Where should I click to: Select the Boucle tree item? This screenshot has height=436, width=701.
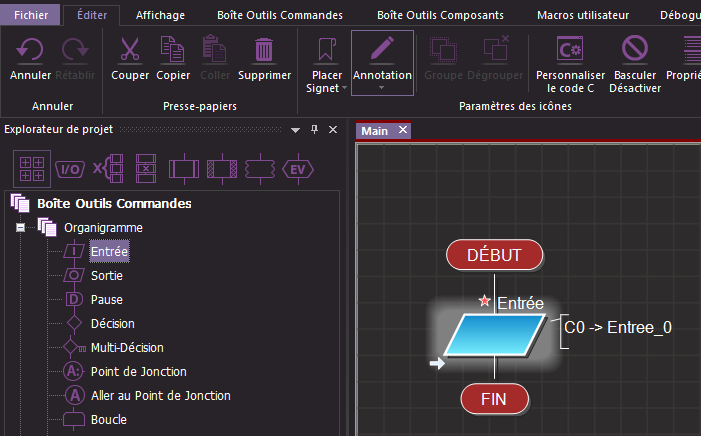pyautogui.click(x=108, y=419)
